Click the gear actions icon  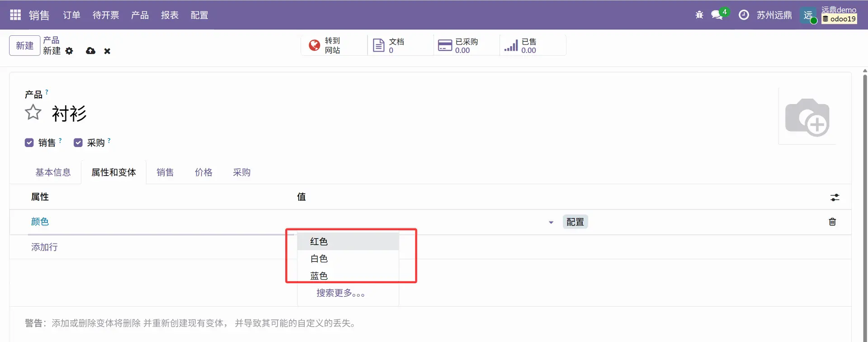point(69,51)
